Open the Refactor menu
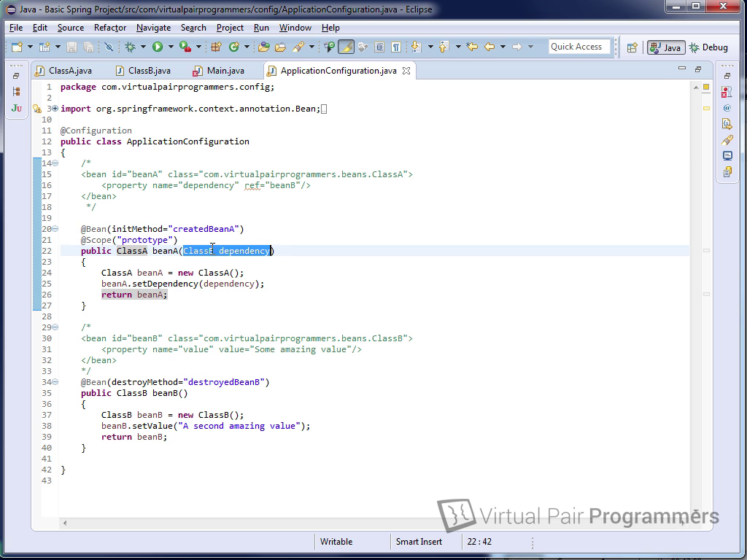Image resolution: width=747 pixels, height=560 pixels. pyautogui.click(x=110, y=28)
